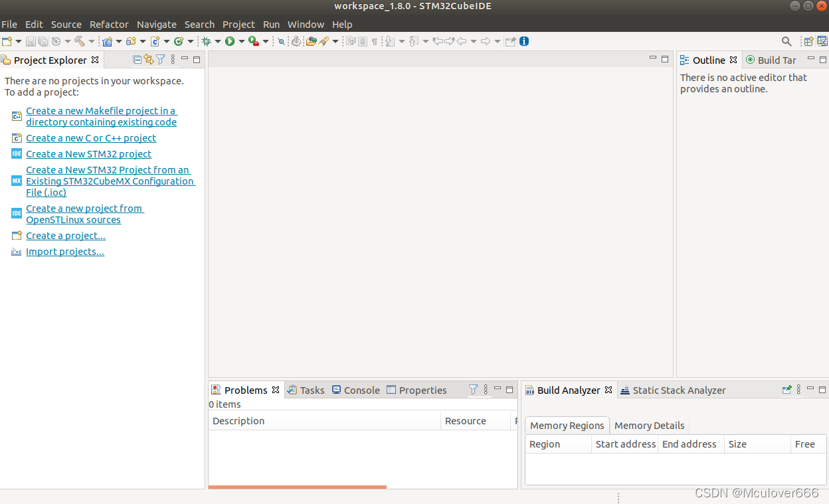The image size is (829, 504).
Task: Click the New C/C++ project toolbar icon
Action: pyautogui.click(x=107, y=41)
